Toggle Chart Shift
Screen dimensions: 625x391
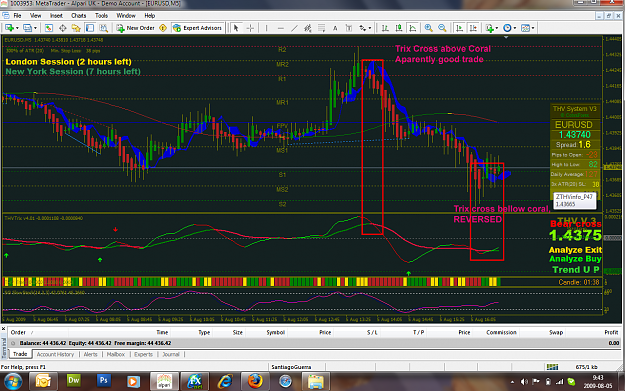(473, 28)
